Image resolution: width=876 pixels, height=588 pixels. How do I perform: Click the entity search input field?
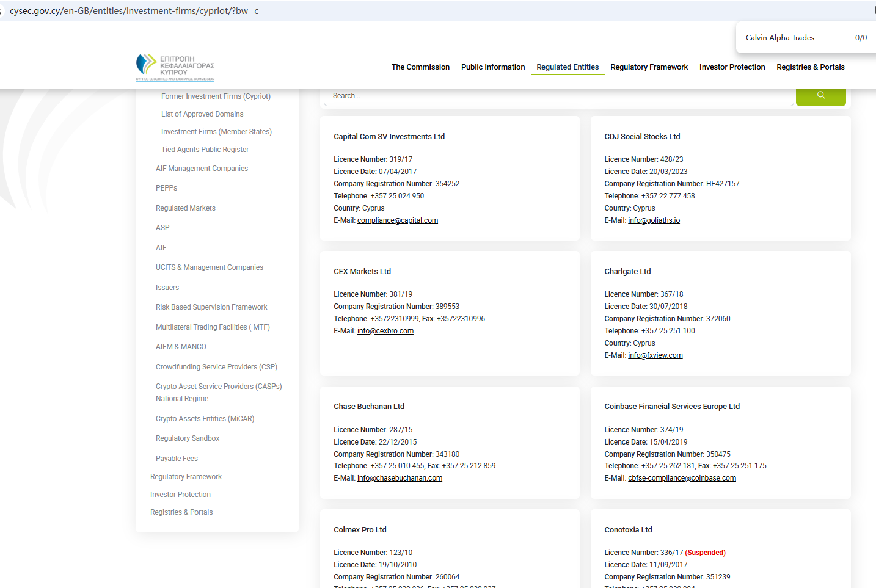pyautogui.click(x=558, y=96)
